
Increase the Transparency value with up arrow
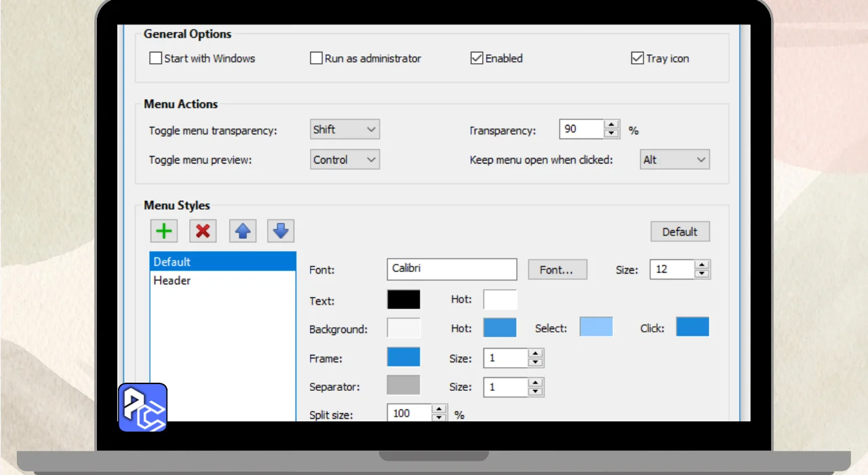pos(612,125)
